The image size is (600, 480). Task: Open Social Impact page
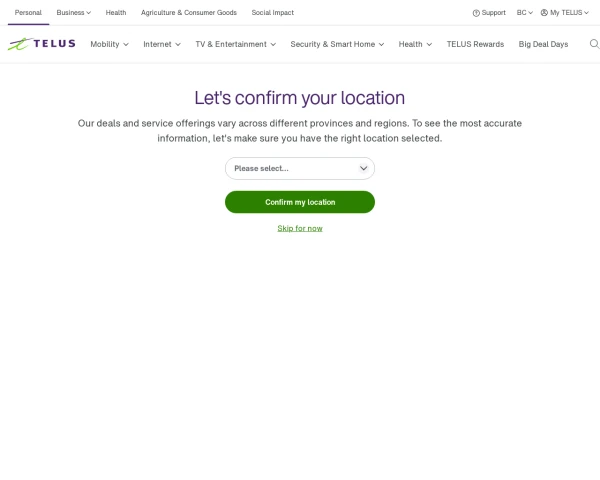pyautogui.click(x=272, y=13)
